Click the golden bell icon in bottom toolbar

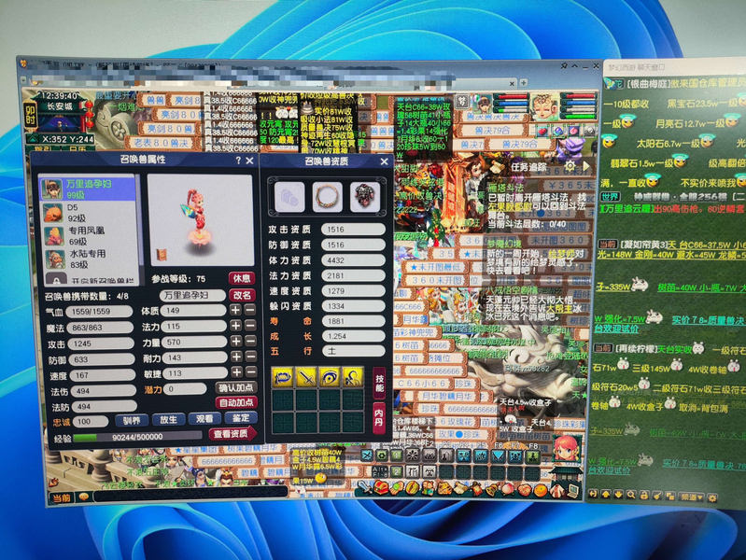(x=493, y=489)
